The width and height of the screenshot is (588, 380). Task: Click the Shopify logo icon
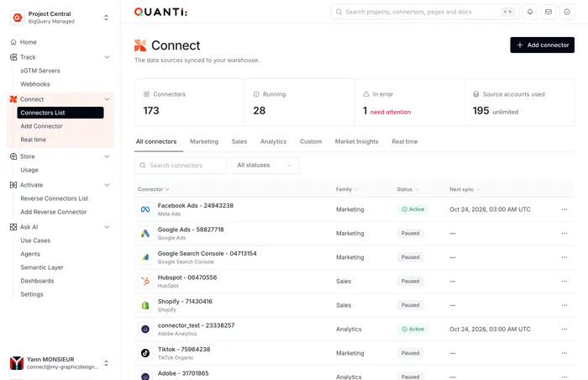145,305
